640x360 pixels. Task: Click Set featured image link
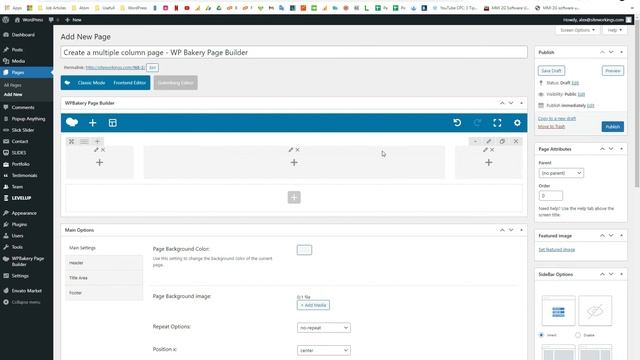[557, 249]
